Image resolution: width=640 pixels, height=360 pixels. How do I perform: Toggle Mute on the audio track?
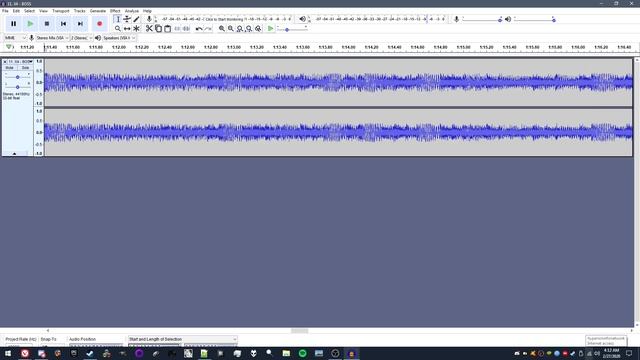tap(9, 68)
